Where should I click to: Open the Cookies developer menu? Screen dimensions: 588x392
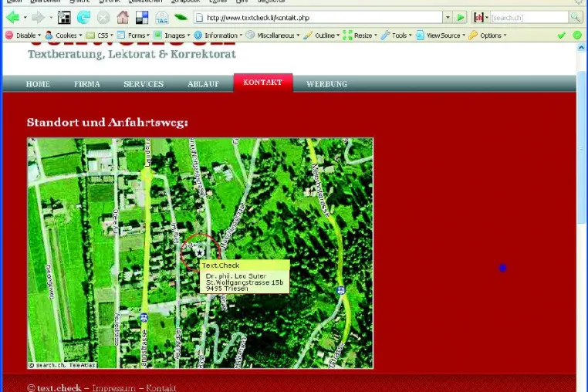coord(63,35)
